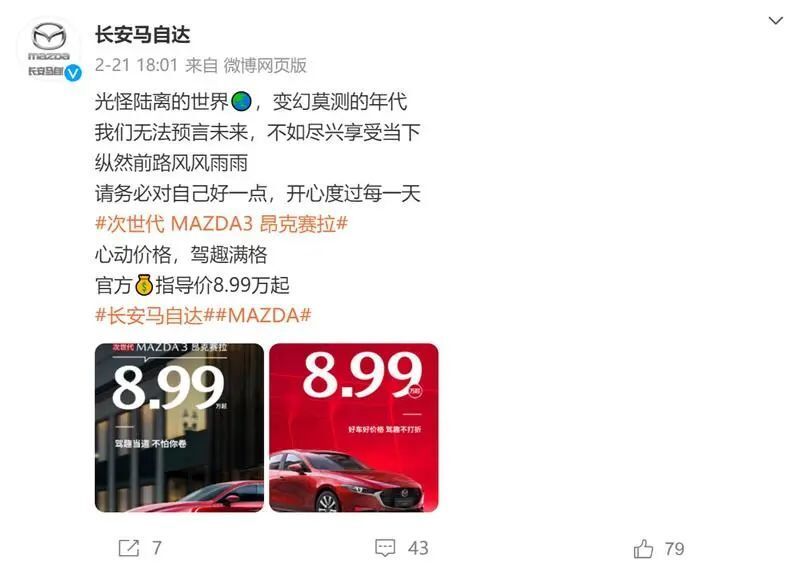Open the comments bubble icon
The width and height of the screenshot is (800, 569).
click(385, 548)
